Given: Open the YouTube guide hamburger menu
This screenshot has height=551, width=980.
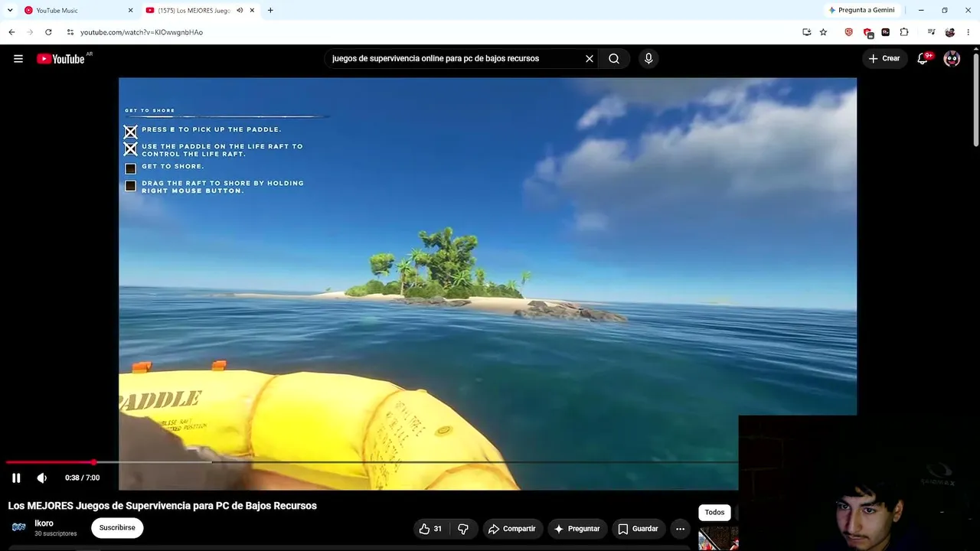Looking at the screenshot, I should pos(18,59).
